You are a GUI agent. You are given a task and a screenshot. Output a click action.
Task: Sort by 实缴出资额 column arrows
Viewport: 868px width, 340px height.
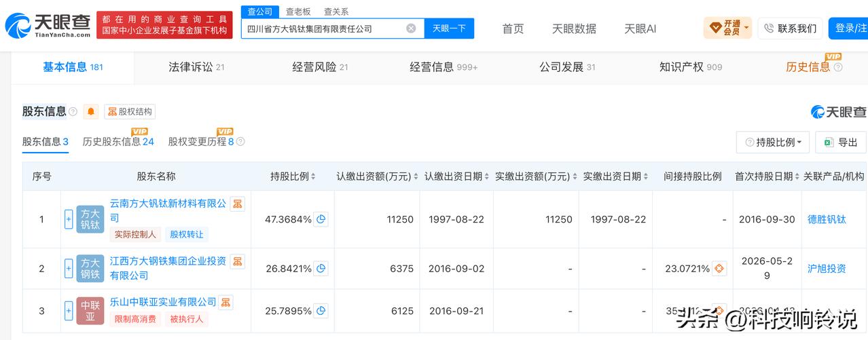(576, 176)
